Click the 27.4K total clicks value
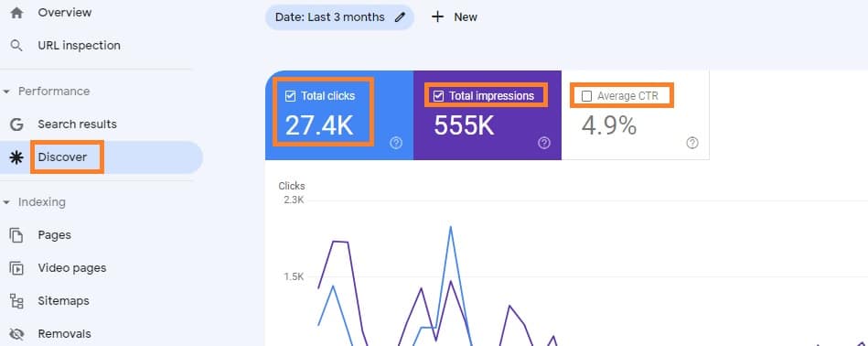This screenshot has width=868, height=346. (319, 125)
